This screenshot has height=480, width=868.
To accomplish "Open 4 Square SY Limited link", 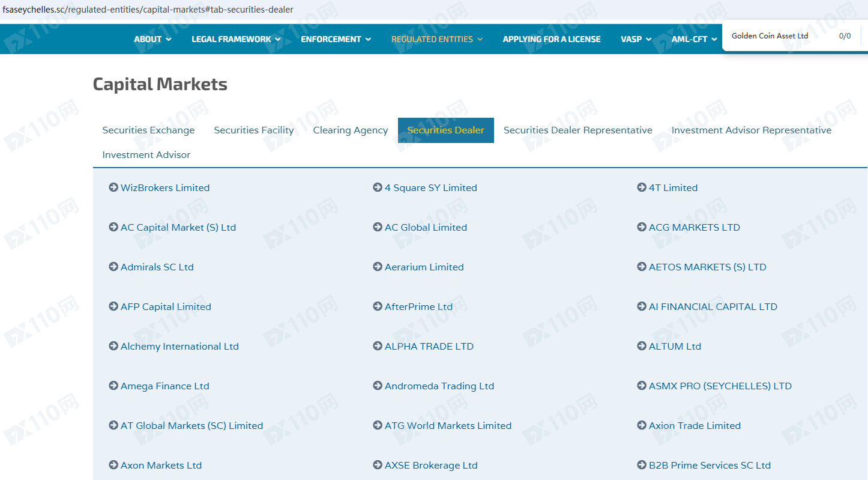I will 431,187.
